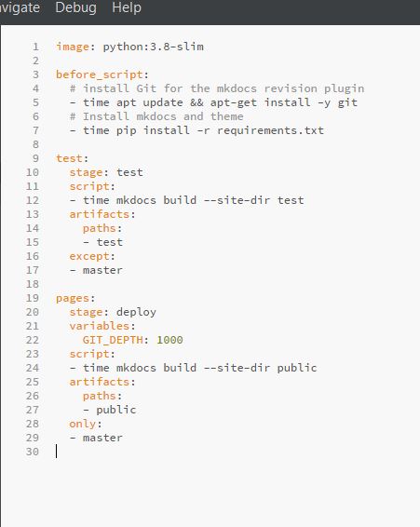Viewport: 420px width, 527px height.
Task: Click the comment about mkdocs revision plugin
Action: (217, 88)
